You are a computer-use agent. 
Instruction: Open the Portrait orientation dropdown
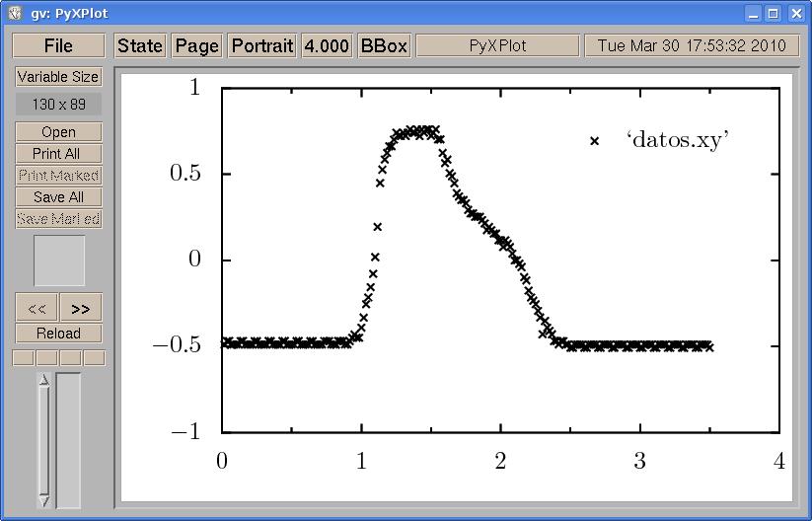(262, 46)
